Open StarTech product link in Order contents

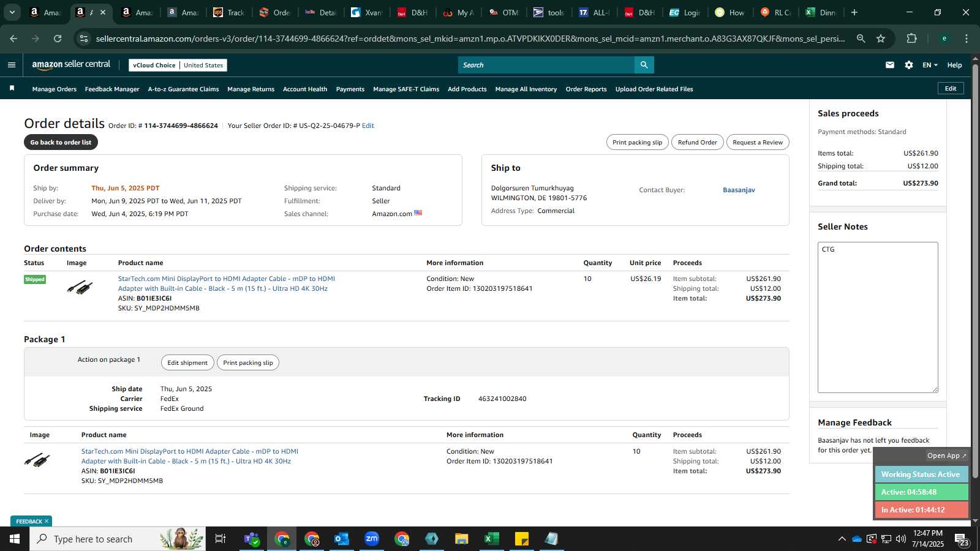pyautogui.click(x=227, y=283)
